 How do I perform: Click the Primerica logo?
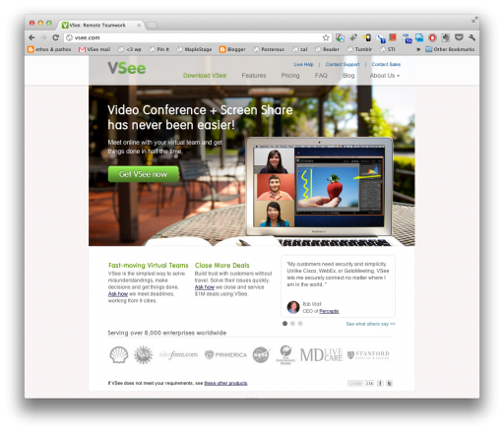coord(225,354)
